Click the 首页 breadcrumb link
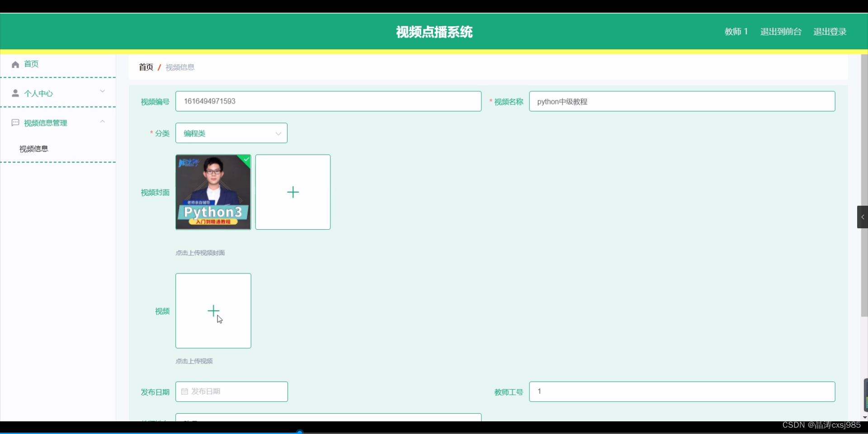 [x=145, y=67]
